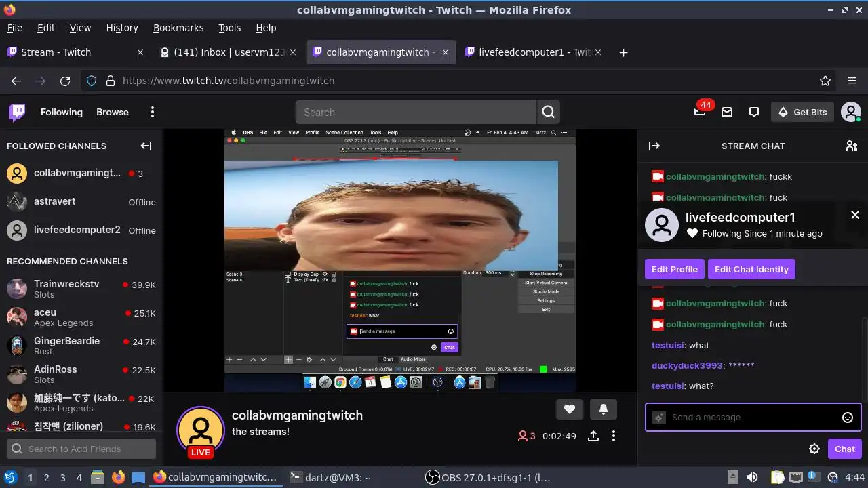This screenshot has height=488, width=868.
Task: Reload the page
Action: (65, 81)
